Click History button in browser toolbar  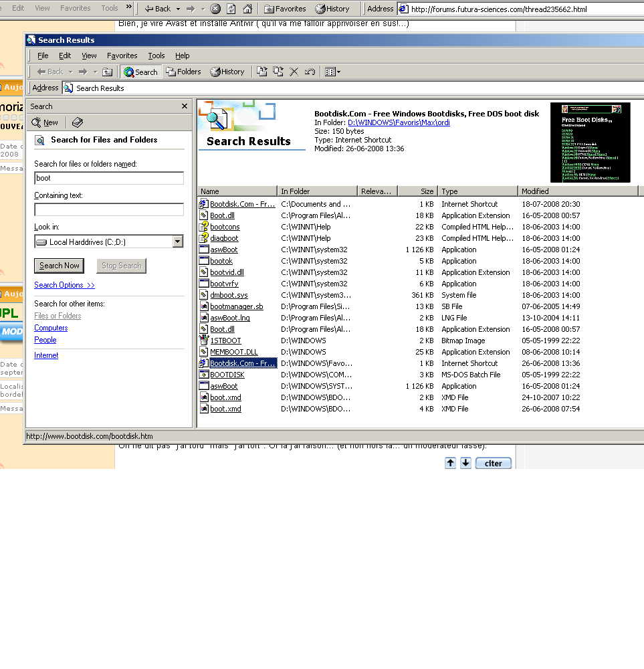[x=332, y=9]
